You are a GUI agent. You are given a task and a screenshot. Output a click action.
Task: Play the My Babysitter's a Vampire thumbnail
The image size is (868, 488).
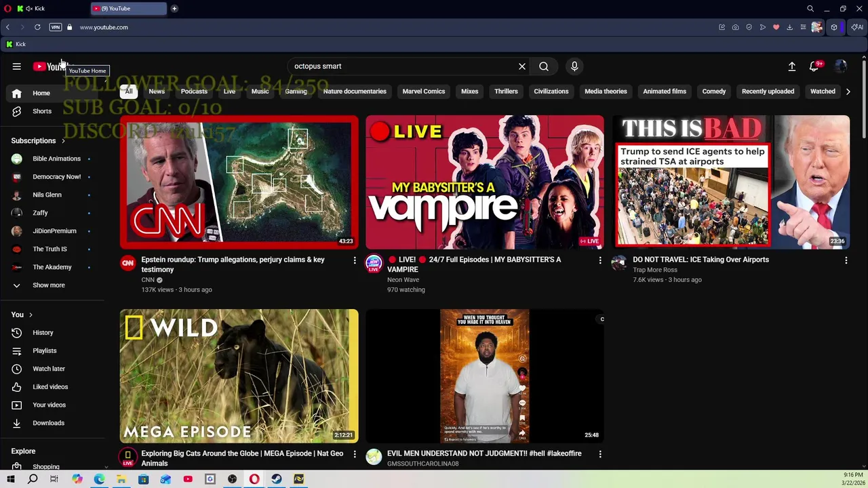(485, 182)
